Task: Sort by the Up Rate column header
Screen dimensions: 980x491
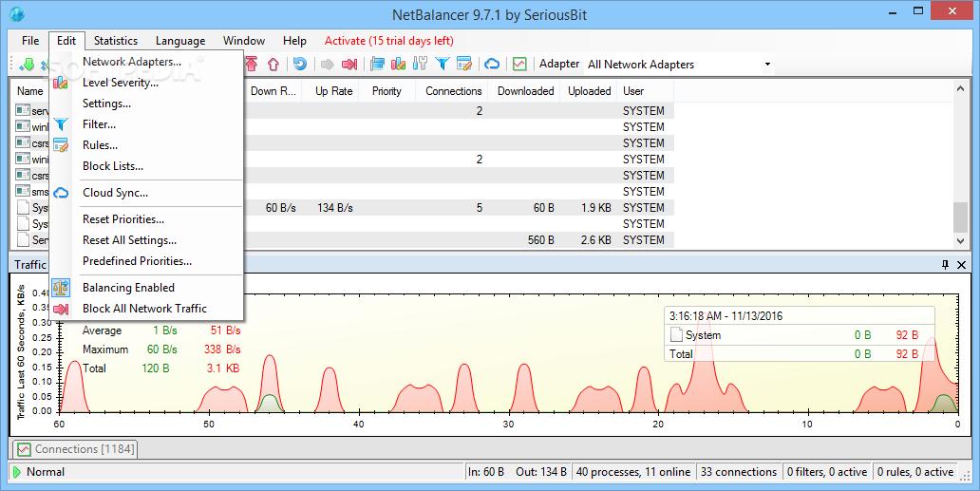Action: [x=333, y=91]
